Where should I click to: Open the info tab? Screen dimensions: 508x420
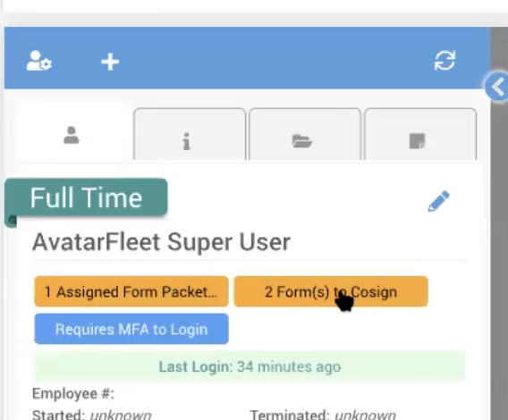coord(190,134)
